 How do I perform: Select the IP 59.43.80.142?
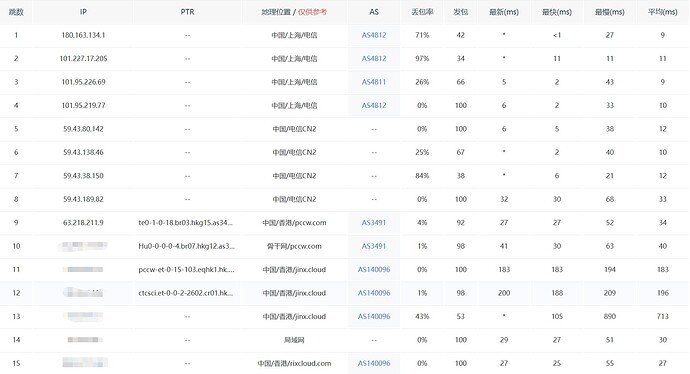click(x=83, y=129)
